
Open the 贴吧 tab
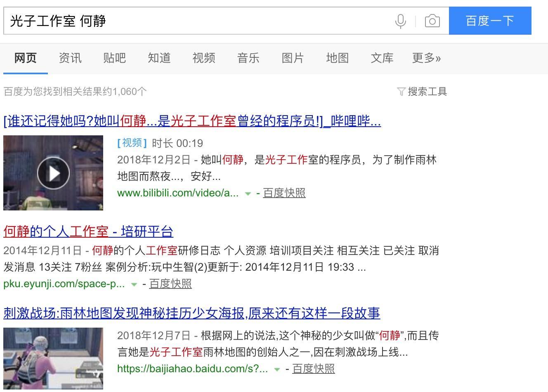(x=114, y=58)
